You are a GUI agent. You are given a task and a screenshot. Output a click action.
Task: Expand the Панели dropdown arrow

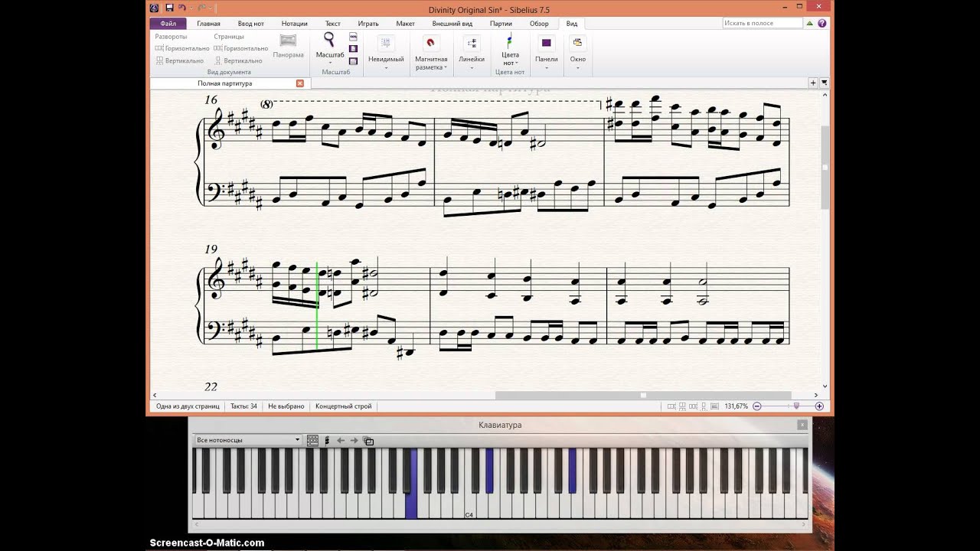[547, 68]
